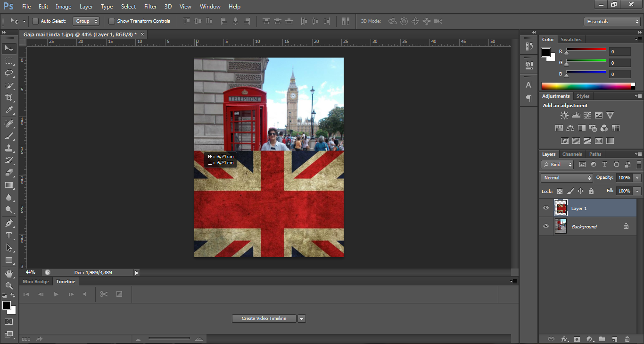Viewport: 644px width, 344px height.
Task: Open the Image menu
Action: click(x=64, y=7)
